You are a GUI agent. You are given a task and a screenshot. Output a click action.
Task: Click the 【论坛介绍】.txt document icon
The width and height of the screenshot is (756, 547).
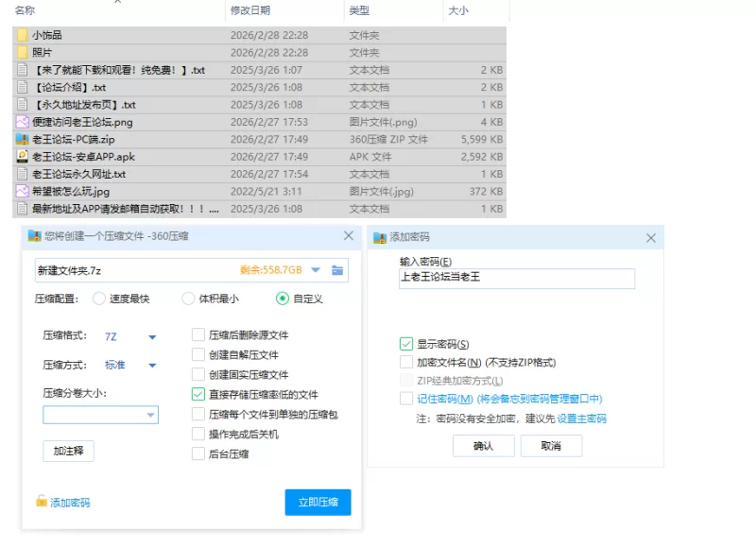pyautogui.click(x=22, y=87)
